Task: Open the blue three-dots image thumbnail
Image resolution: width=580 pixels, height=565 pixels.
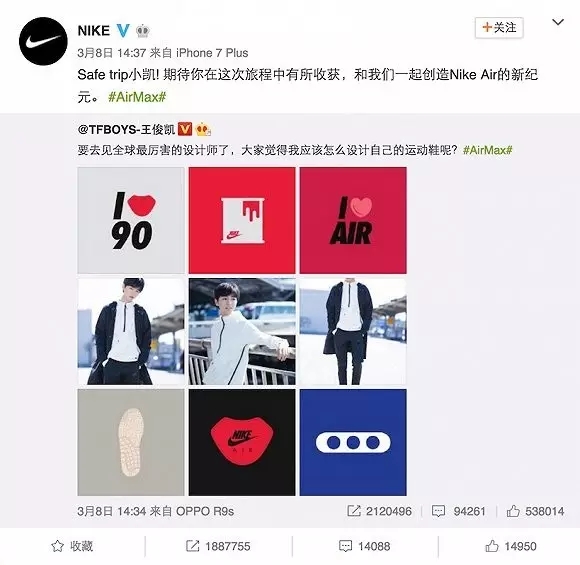Action: pyautogui.click(x=353, y=443)
